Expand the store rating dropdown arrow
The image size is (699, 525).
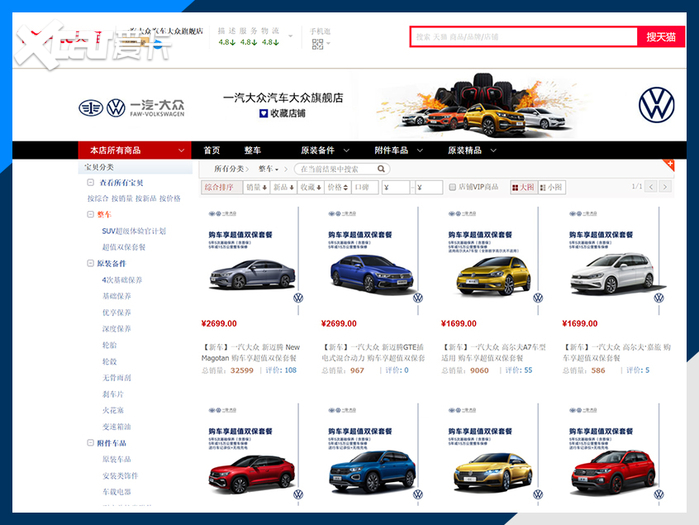pos(291,36)
